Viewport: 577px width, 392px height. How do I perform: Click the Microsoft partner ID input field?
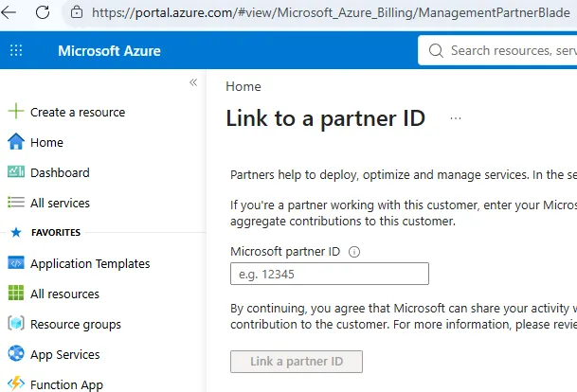[330, 274]
